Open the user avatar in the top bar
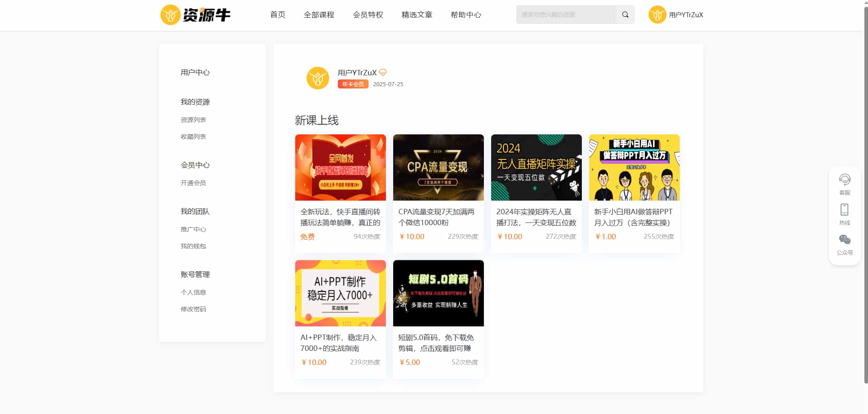Viewport: 868px width, 414px height. (657, 15)
